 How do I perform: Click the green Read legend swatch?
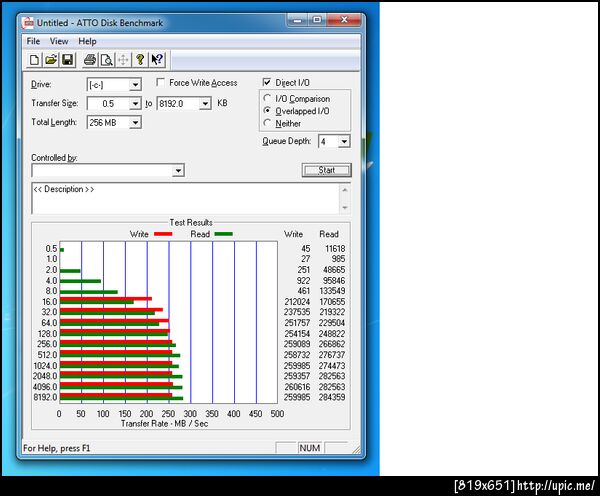click(223, 233)
